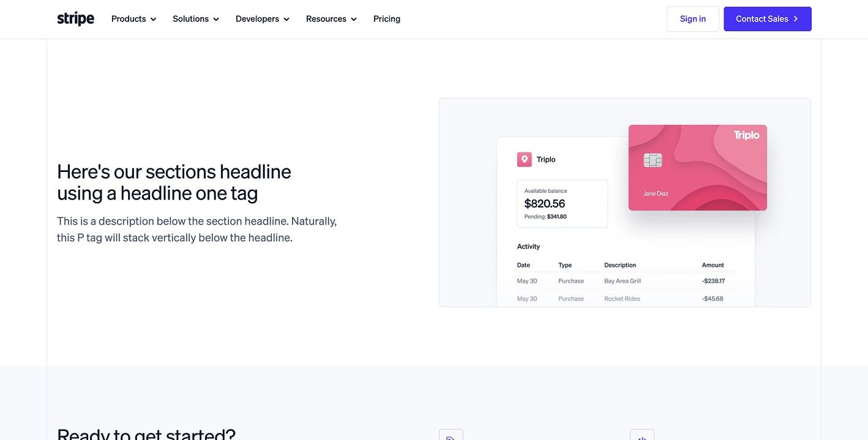Click the code brackets icon near page bottom
The image size is (868, 440).
[642, 435]
